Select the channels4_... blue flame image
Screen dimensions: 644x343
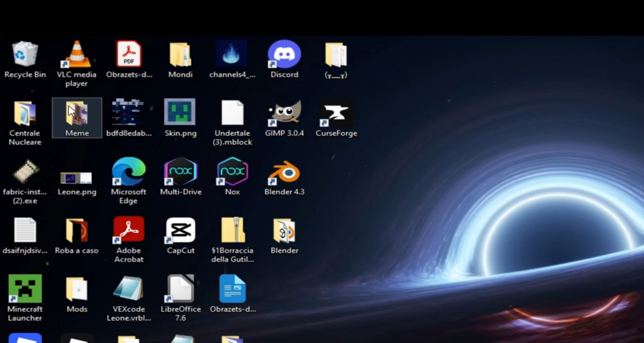pyautogui.click(x=231, y=54)
